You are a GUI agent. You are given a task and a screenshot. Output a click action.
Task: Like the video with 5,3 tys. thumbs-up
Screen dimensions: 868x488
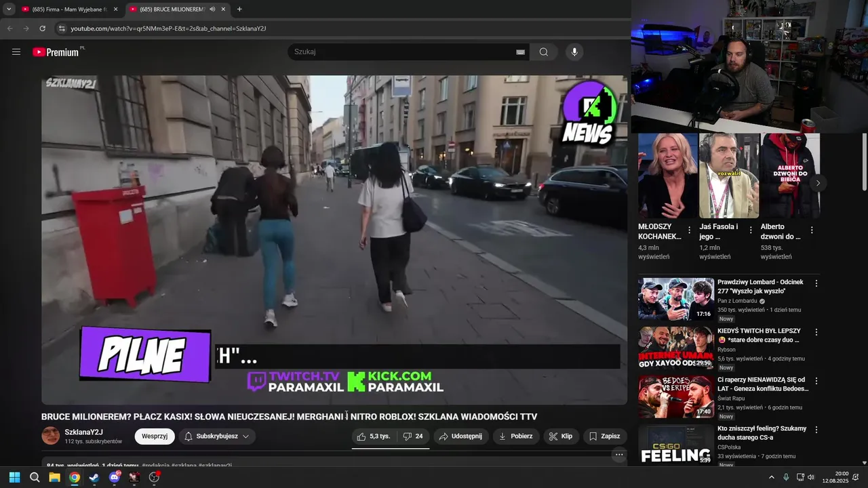point(374,436)
